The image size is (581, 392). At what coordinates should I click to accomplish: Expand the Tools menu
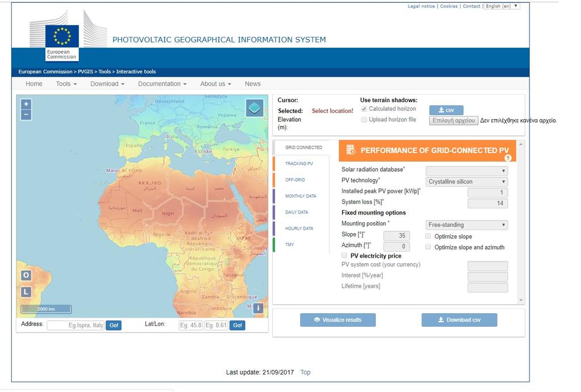coord(66,84)
